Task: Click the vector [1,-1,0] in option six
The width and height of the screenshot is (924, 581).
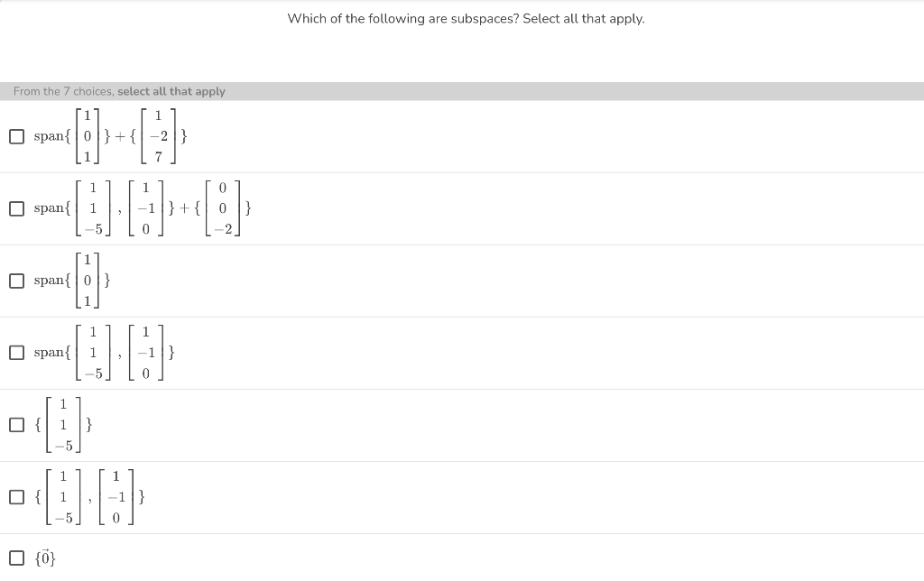Action: tap(115, 495)
